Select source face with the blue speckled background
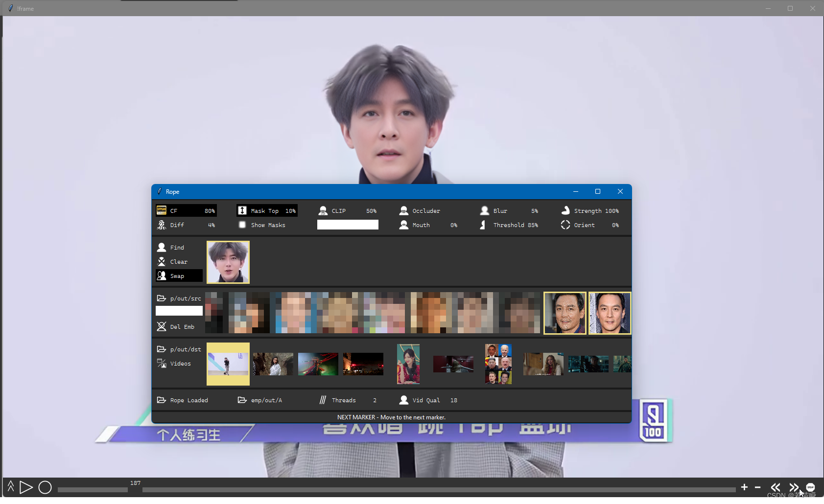The width and height of the screenshot is (824, 504). pos(610,313)
